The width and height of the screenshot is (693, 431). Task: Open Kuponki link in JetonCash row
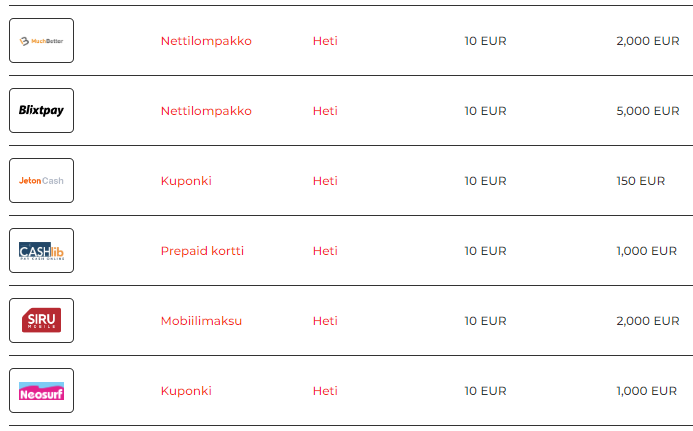(186, 181)
